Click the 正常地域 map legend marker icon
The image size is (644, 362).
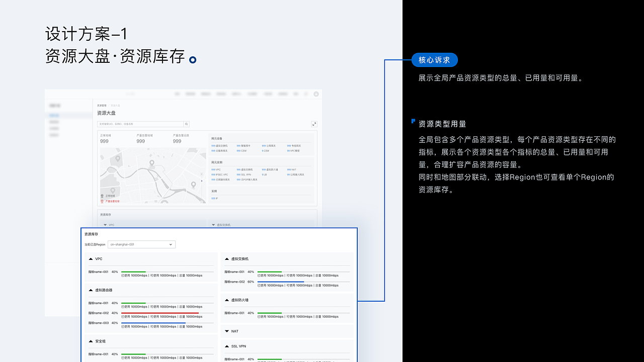[102, 196]
